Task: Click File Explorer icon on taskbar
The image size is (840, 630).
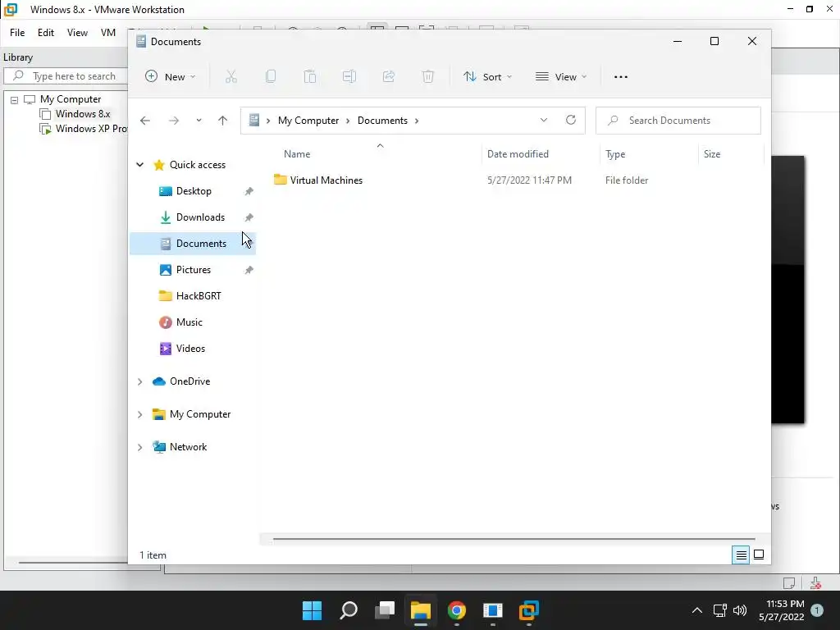Action: click(x=421, y=610)
